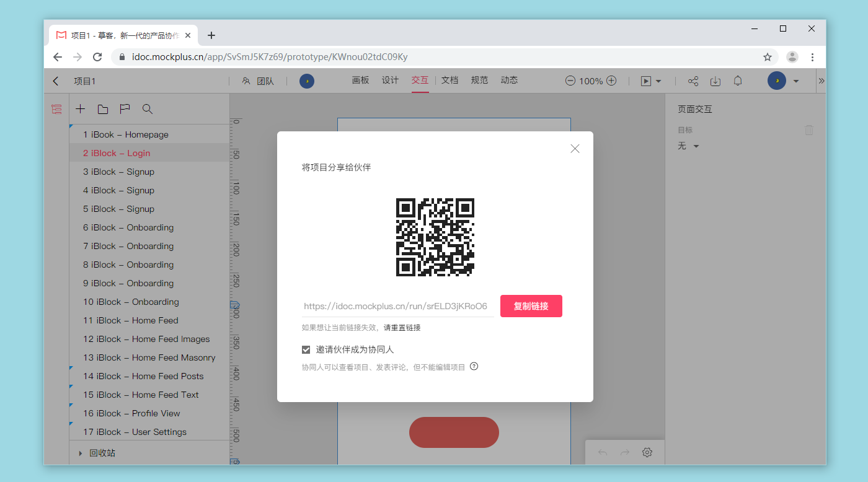Switch to the 设计 tab
Screen dimensions: 868x482
[390, 81]
